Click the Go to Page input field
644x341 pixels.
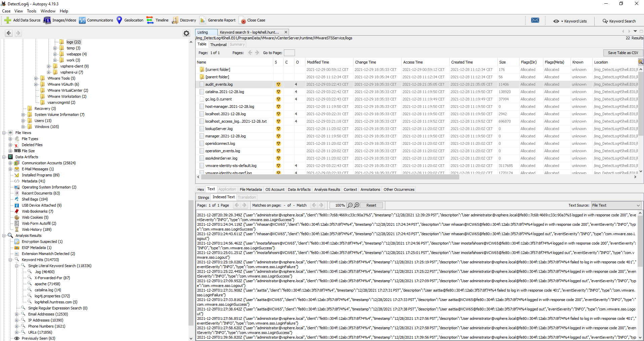[289, 53]
